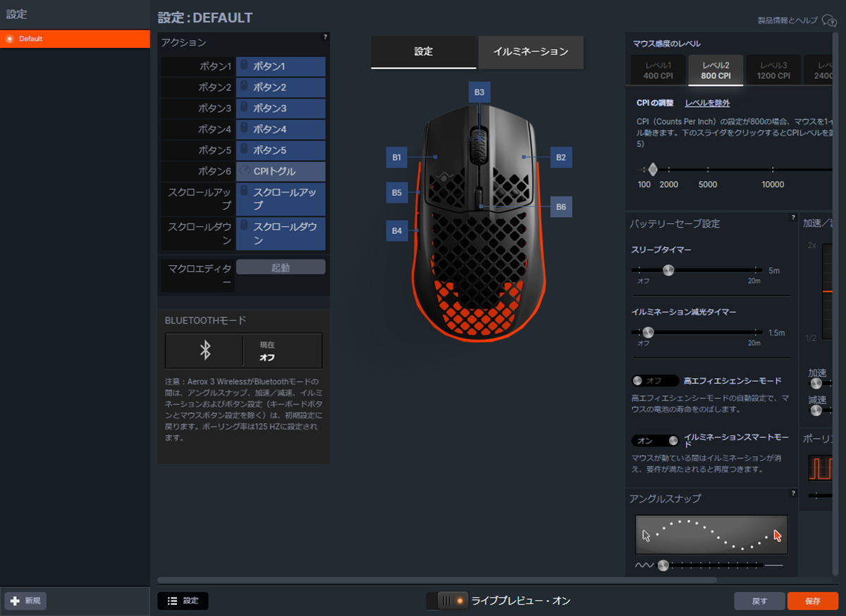846x616 pixels.
Task: Click the bottom settings list button
Action: click(183, 601)
